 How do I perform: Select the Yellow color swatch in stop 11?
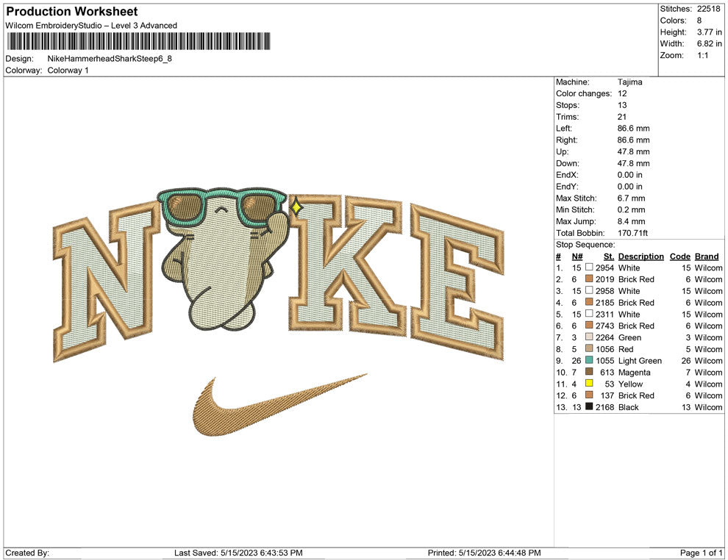point(589,384)
